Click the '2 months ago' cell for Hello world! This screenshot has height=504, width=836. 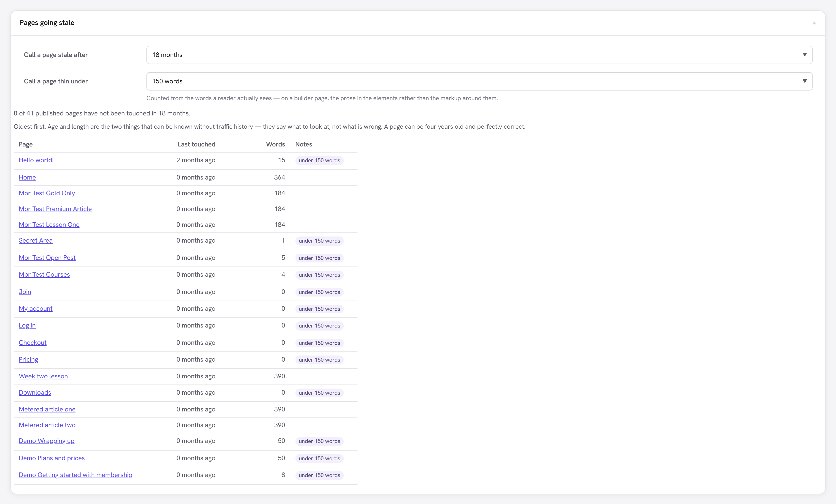pos(196,160)
